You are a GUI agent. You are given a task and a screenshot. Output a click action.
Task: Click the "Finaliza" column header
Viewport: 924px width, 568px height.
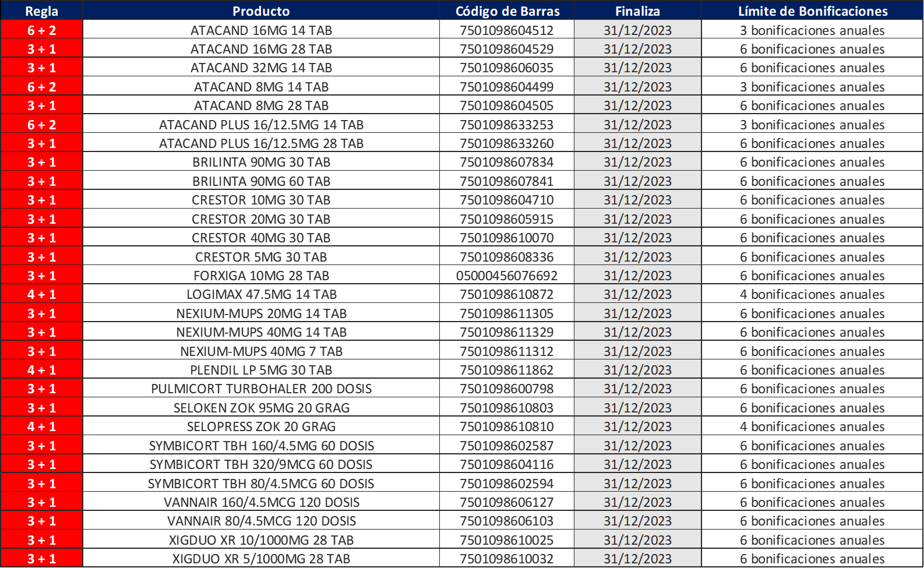click(638, 11)
